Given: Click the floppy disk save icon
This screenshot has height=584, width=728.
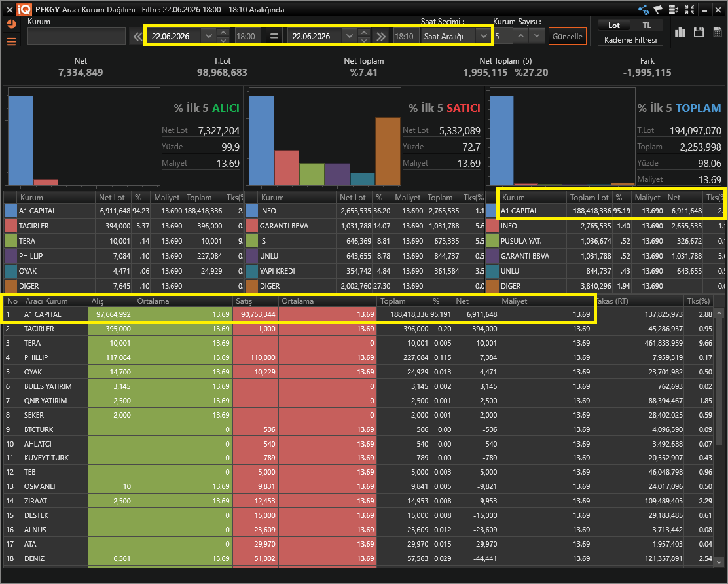Looking at the screenshot, I should [x=699, y=32].
